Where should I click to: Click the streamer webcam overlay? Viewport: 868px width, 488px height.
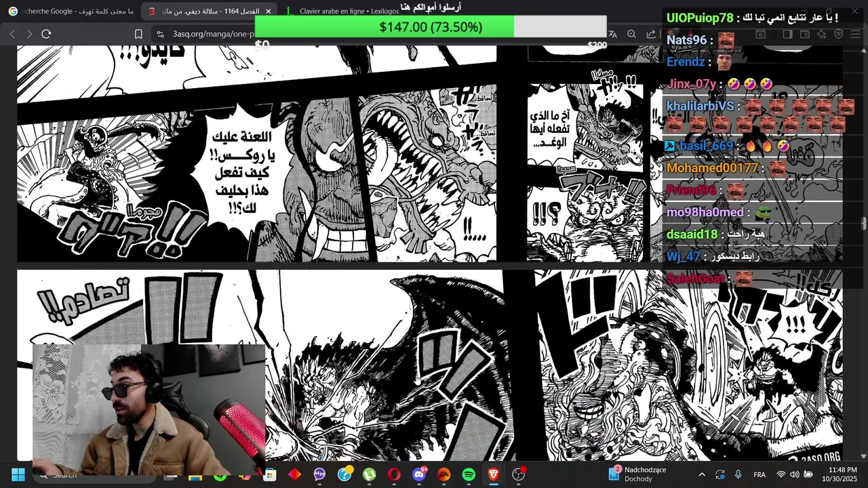click(149, 409)
